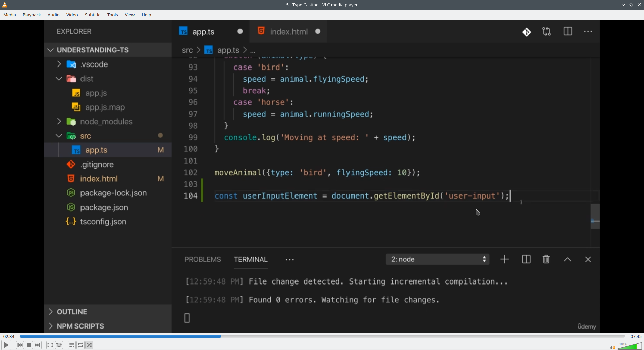Click the editor minimap scrollbar thumb

595,216
